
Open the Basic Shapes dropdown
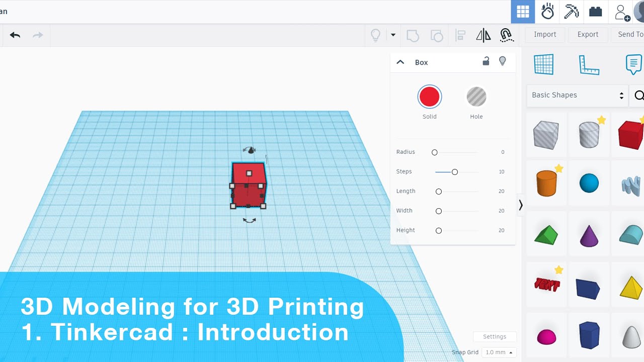coord(578,95)
